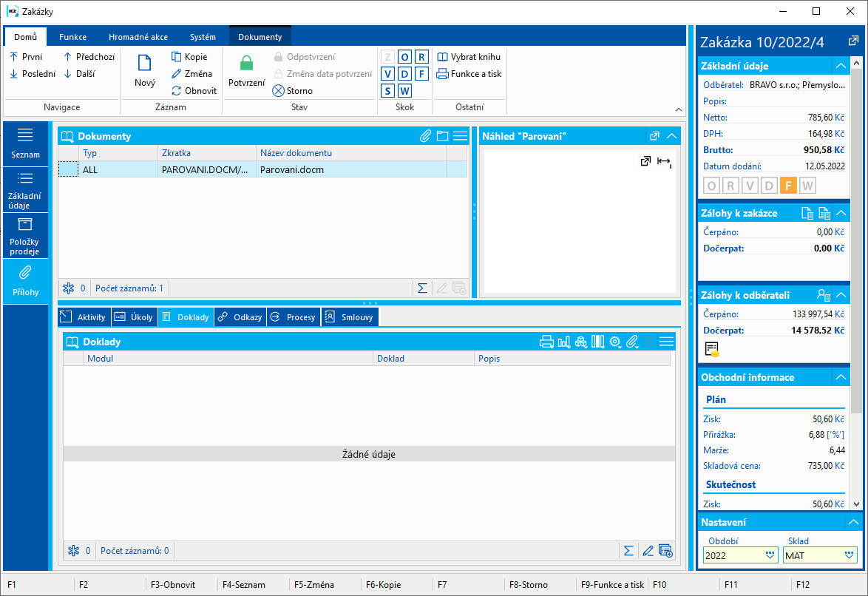This screenshot has width=868, height=596.
Task: Click sum icon in Dokumenty footer
Action: (x=422, y=288)
